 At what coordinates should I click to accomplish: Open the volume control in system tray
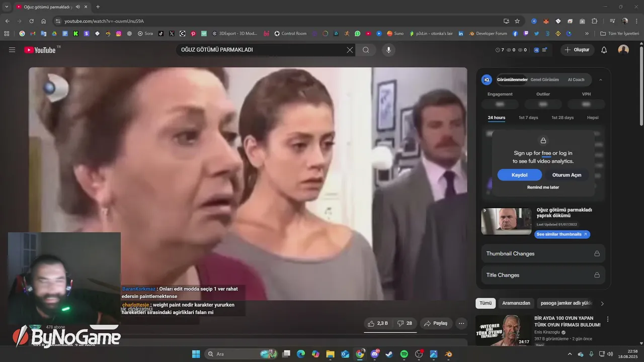point(610,354)
